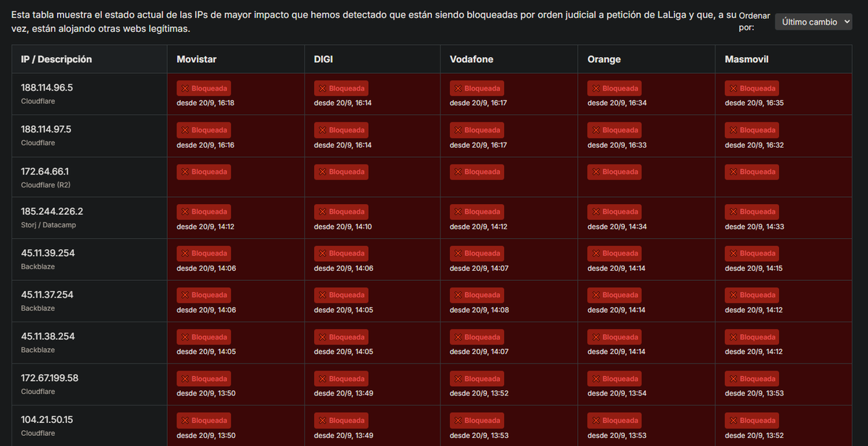The image size is (868, 446).
Task: Click Bloqueada badge for Masmovil on 172.64.66.1
Action: click(752, 172)
